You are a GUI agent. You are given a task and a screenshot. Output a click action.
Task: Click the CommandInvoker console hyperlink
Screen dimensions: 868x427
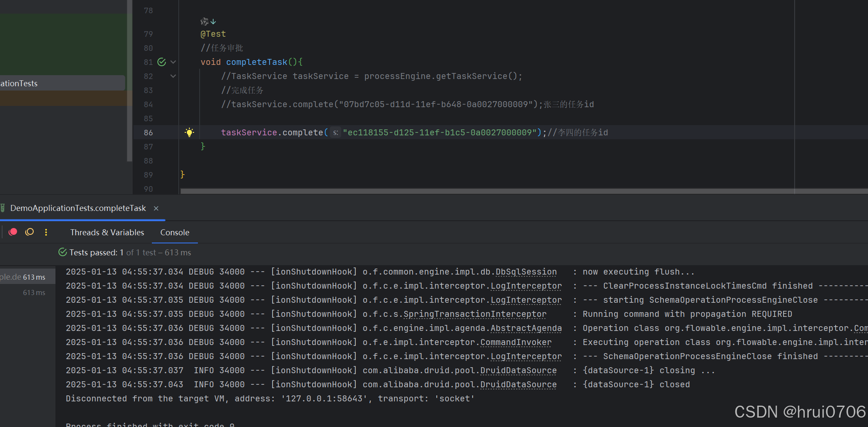[x=516, y=342]
